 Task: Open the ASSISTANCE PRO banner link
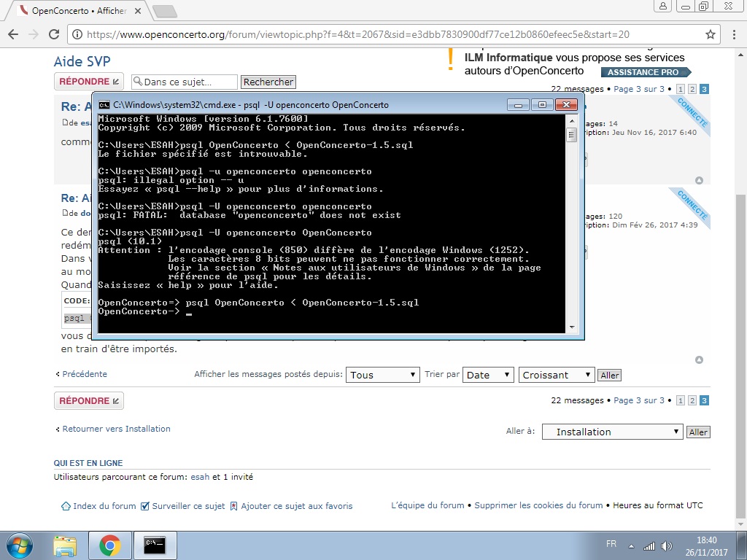click(x=646, y=72)
